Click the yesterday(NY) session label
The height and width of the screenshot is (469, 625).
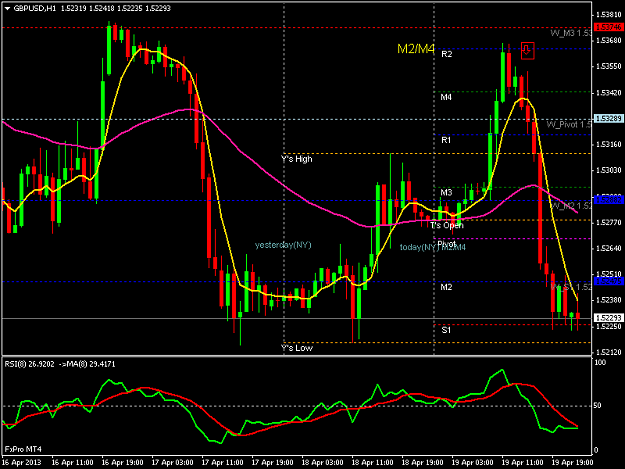pyautogui.click(x=283, y=245)
